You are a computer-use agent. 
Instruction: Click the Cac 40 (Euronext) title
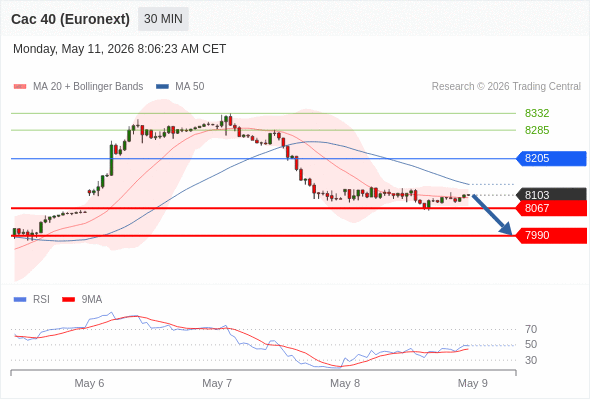(x=70, y=19)
